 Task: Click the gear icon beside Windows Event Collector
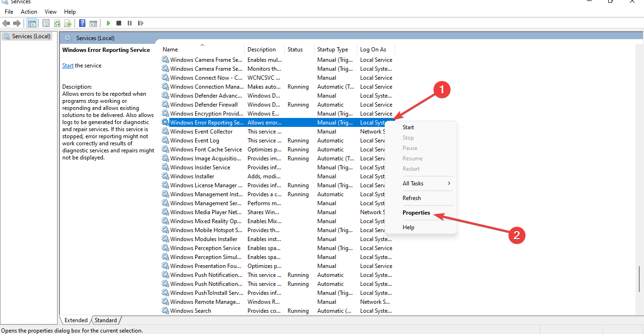coord(165,132)
